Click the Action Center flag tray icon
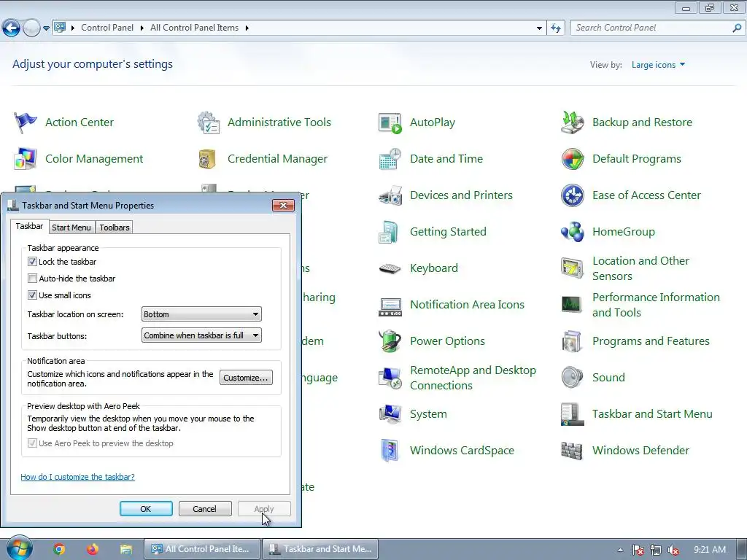The width and height of the screenshot is (747, 560). [638, 550]
